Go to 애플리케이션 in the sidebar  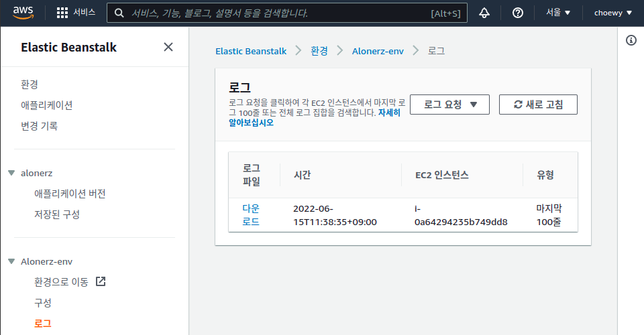click(47, 105)
